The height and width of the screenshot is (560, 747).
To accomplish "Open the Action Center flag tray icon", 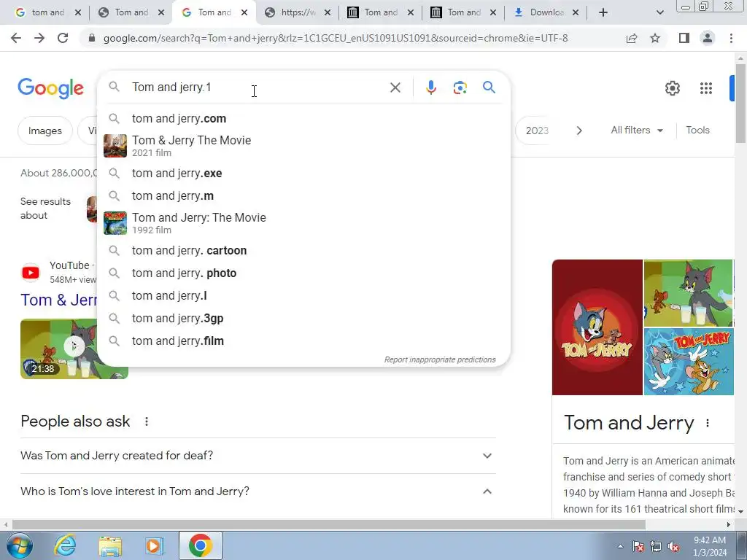I will [x=638, y=547].
